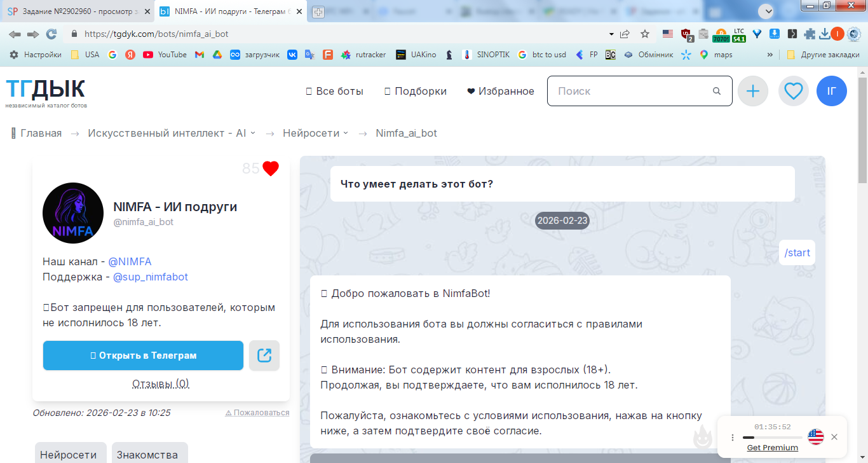The image size is (868, 463).
Task: Open the three-dot menu on the timer widget
Action: [733, 438]
